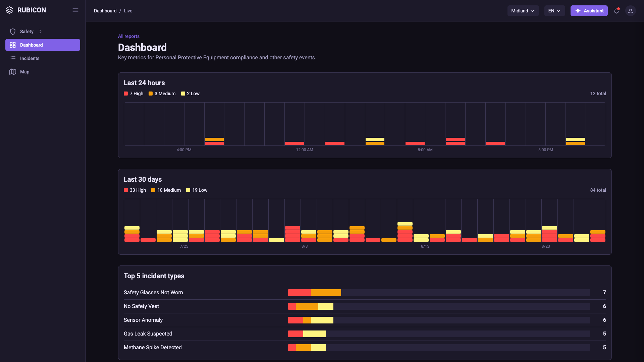Click the Safety sidebar label
Screen dimensions: 644x362
click(27, 32)
